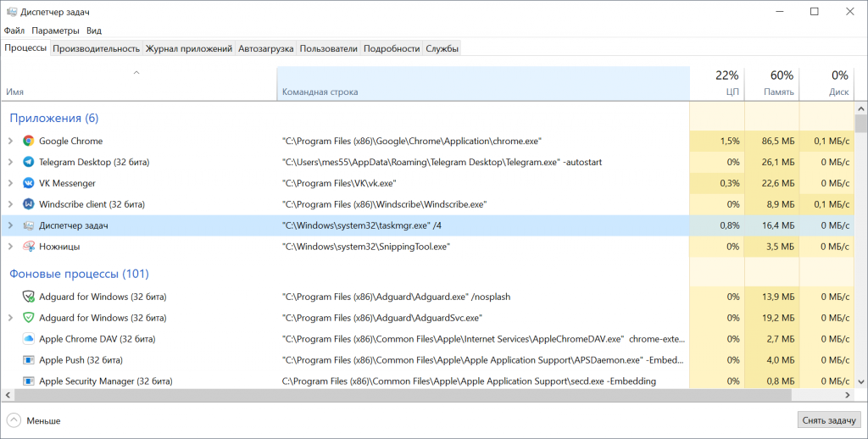Click the 86,5 МБ memory value

point(778,142)
